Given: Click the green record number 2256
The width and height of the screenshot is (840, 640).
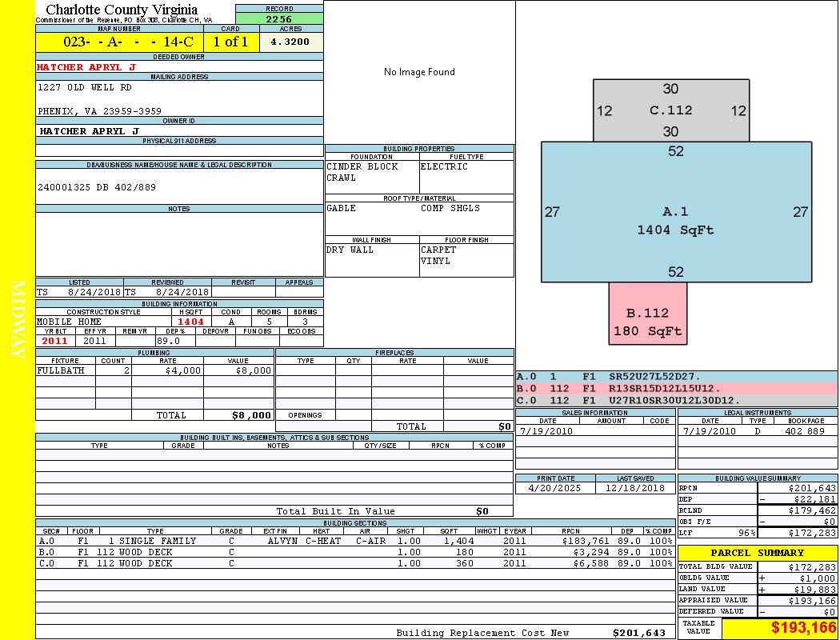Looking at the screenshot, I should (x=279, y=19).
